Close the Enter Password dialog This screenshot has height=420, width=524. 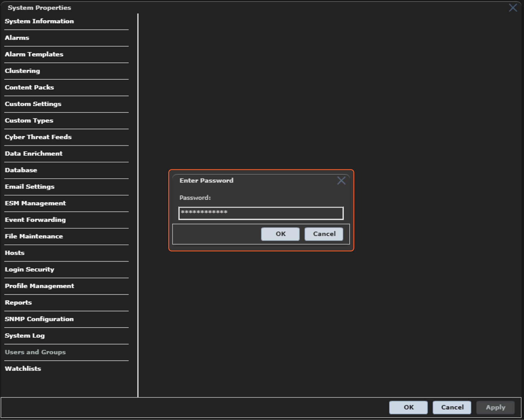[341, 181]
